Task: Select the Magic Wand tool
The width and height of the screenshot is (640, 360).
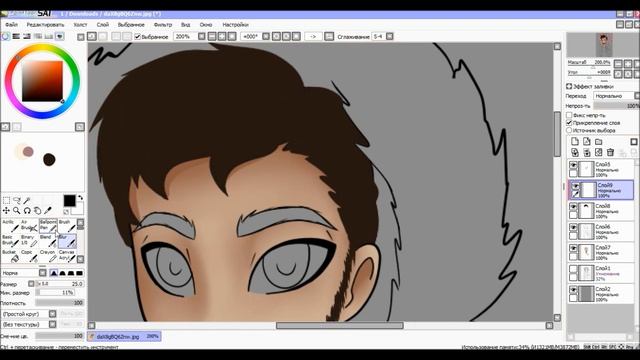Action: pyautogui.click(x=27, y=200)
